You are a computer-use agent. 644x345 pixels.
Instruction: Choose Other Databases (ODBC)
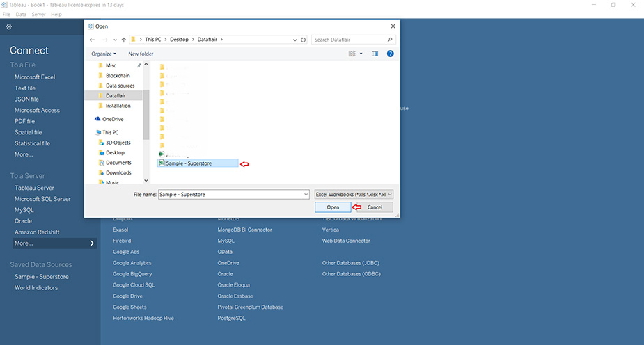point(351,274)
